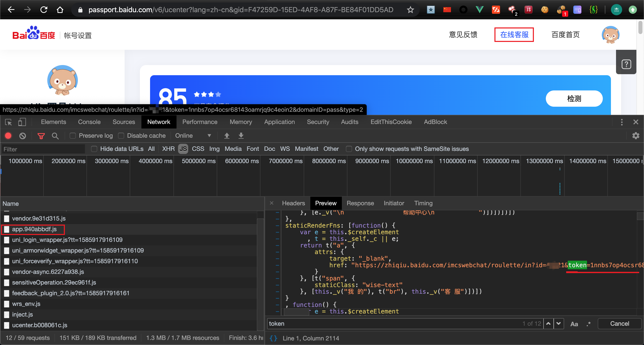Reload the page with the refresh icon
This screenshot has width=644, height=345.
tap(44, 10)
